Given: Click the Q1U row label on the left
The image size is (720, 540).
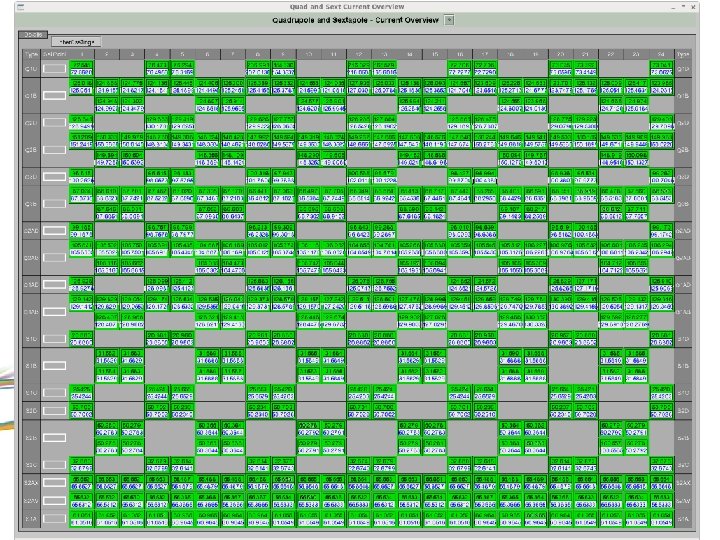Looking at the screenshot, I should click(x=31, y=69).
